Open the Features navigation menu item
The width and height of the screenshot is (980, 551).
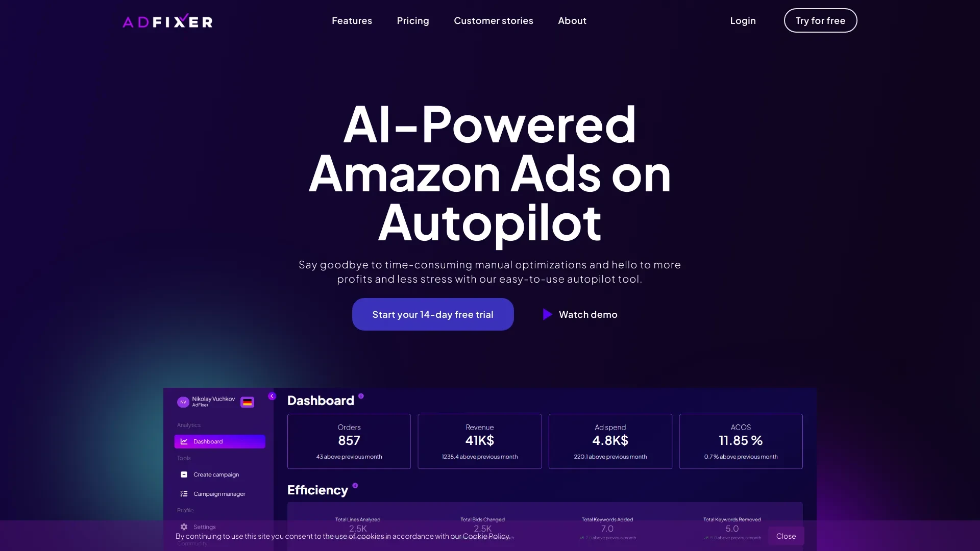tap(352, 20)
